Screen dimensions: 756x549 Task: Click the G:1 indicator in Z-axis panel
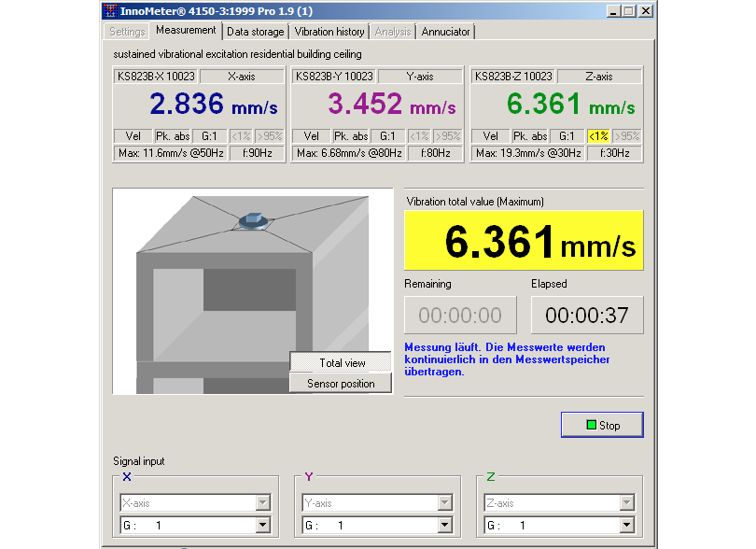pos(567,136)
